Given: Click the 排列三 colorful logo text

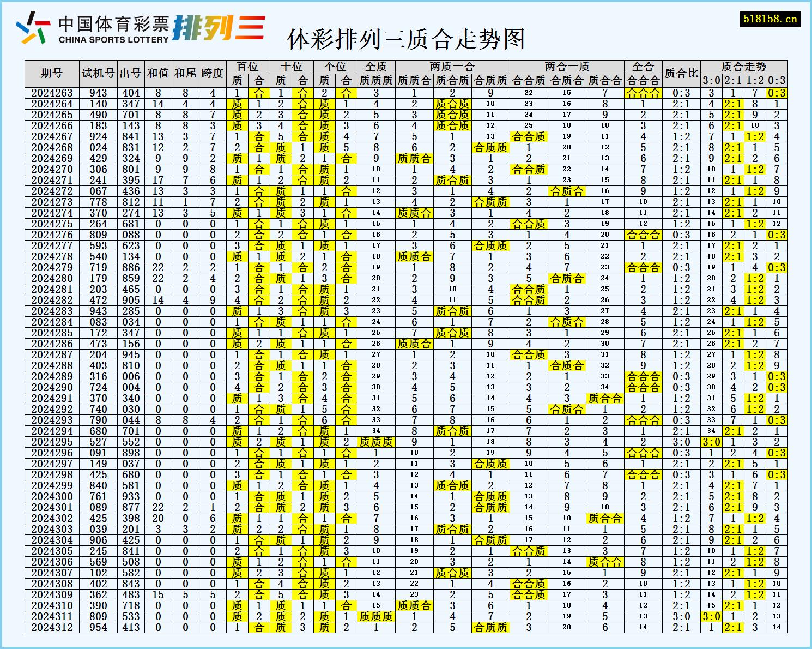Looking at the screenshot, I should 219,28.
